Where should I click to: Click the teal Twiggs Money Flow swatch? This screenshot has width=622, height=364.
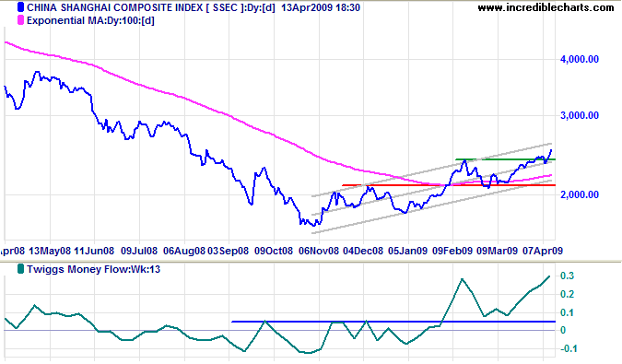click(20, 269)
